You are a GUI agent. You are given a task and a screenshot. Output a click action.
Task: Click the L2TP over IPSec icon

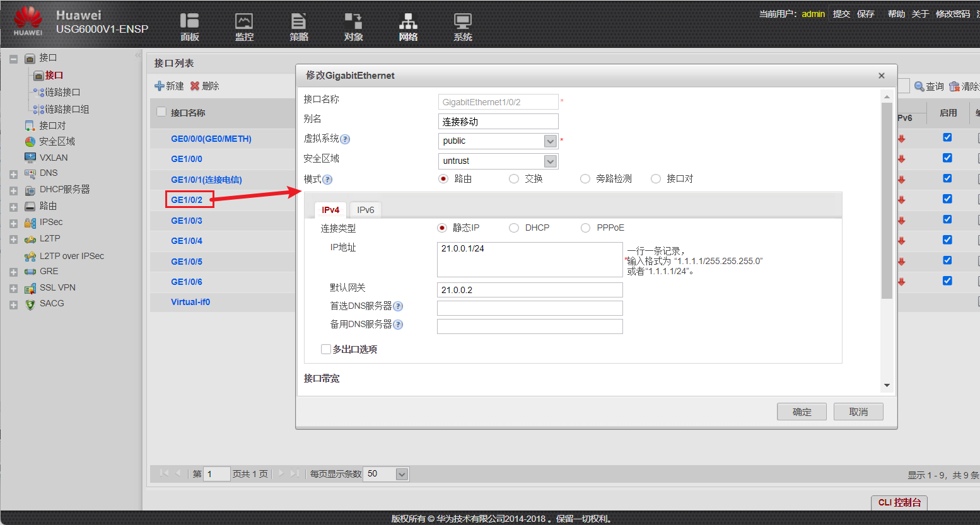click(x=30, y=256)
